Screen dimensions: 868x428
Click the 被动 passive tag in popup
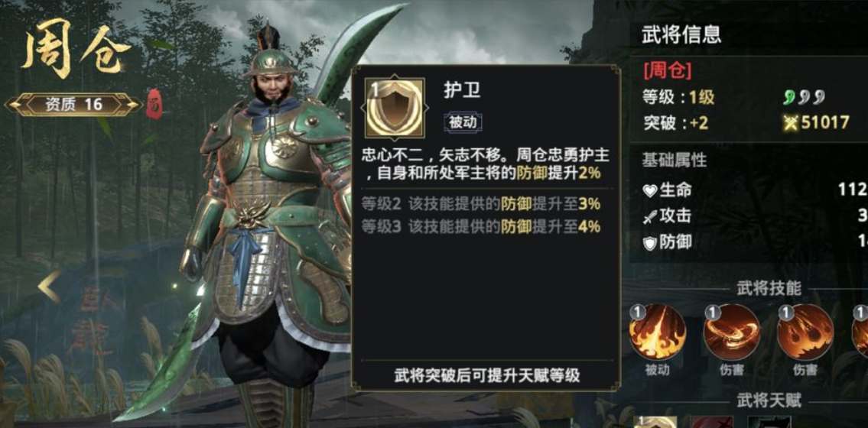coord(463,122)
